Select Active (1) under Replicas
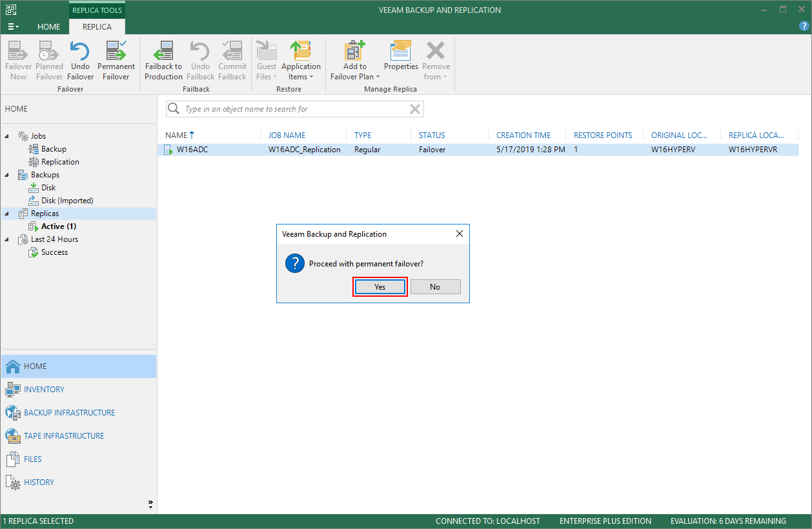This screenshot has height=529, width=812. [x=59, y=226]
